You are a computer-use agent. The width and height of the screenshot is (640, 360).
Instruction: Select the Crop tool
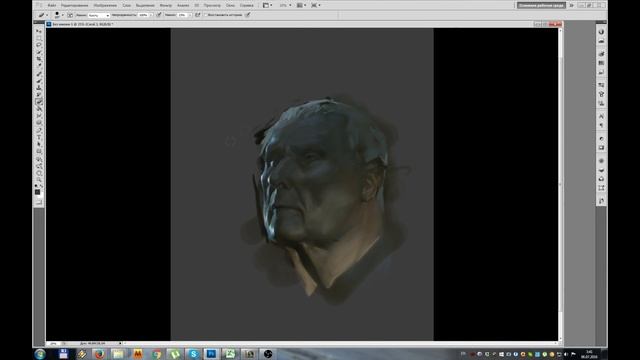pyautogui.click(x=39, y=59)
